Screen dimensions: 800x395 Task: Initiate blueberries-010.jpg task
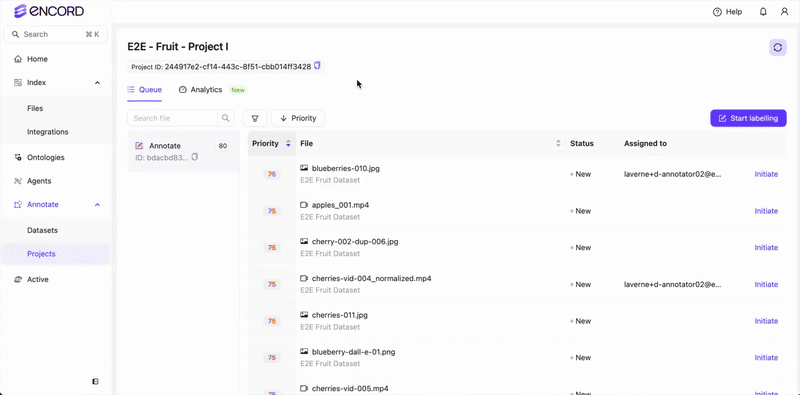tap(766, 174)
